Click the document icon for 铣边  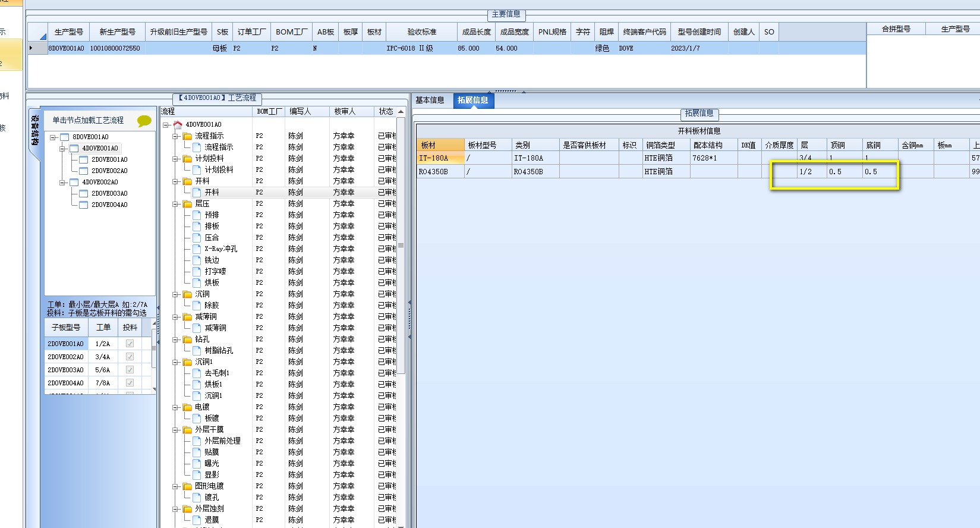pyautogui.click(x=197, y=260)
